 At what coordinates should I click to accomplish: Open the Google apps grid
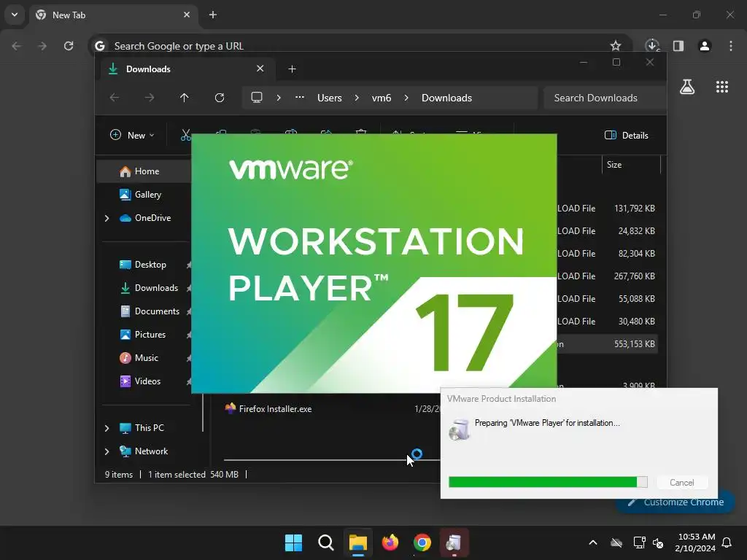722,87
